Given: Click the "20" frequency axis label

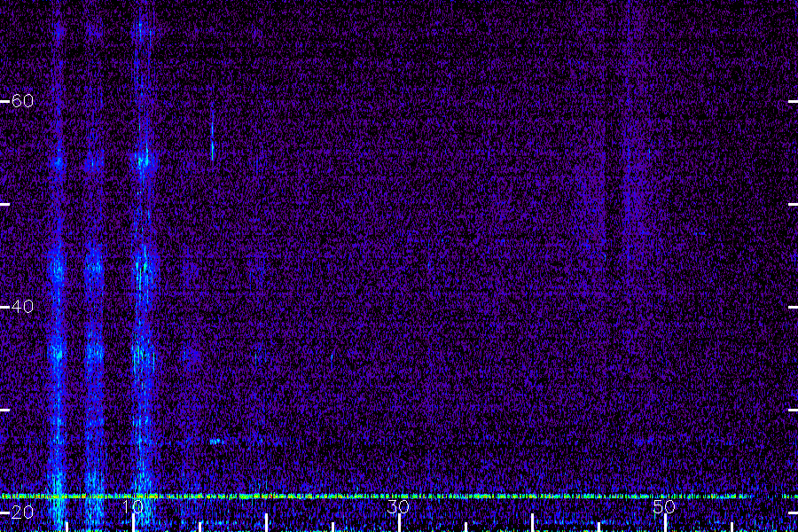Looking at the screenshot, I should tap(22, 512).
